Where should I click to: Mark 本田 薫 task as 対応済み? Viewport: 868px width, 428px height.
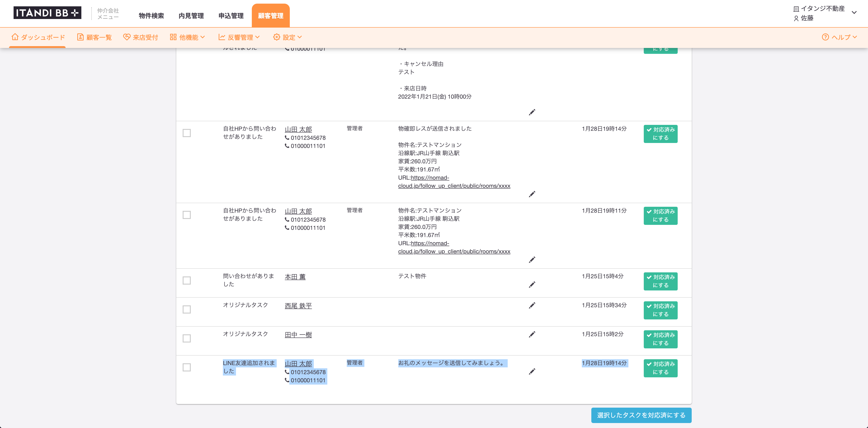click(660, 281)
